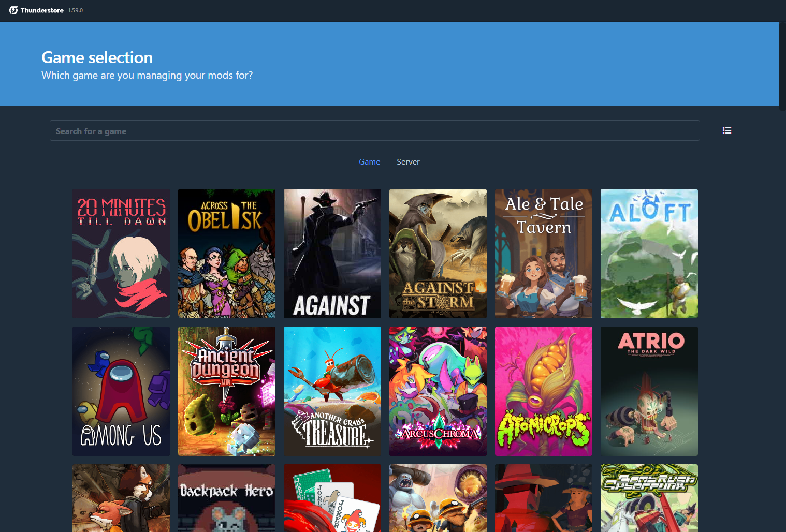Select the AGAINST gunslinger game cover
Screen dimensions: 786x532
332,254
